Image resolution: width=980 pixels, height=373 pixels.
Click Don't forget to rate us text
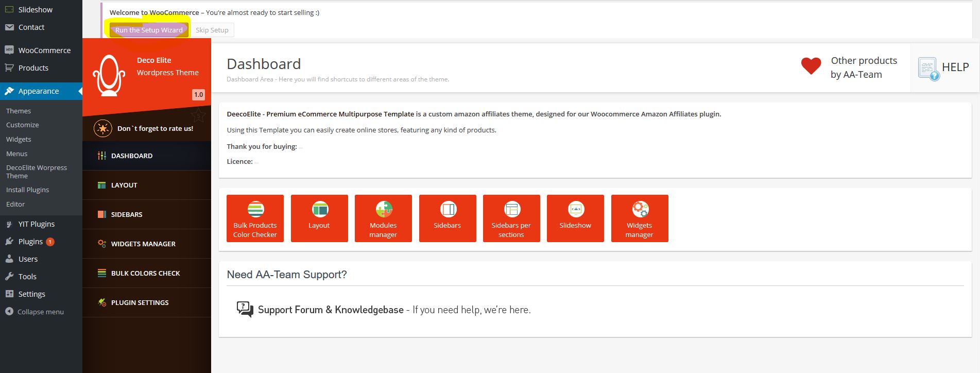(x=156, y=128)
